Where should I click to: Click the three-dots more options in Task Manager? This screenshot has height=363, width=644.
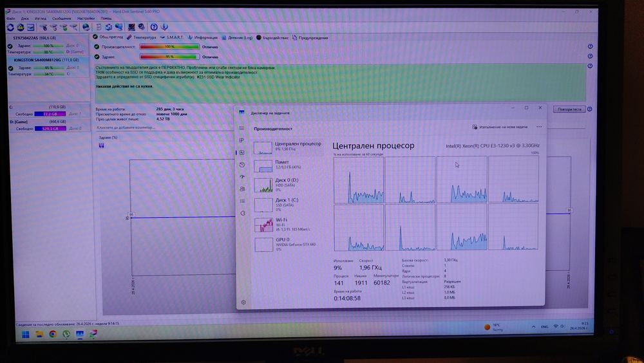[x=539, y=127]
